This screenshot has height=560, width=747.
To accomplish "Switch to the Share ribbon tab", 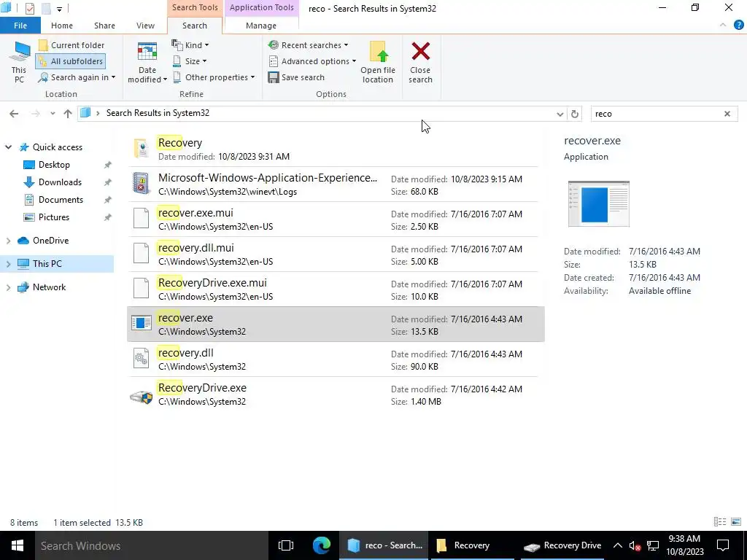I will (104, 26).
